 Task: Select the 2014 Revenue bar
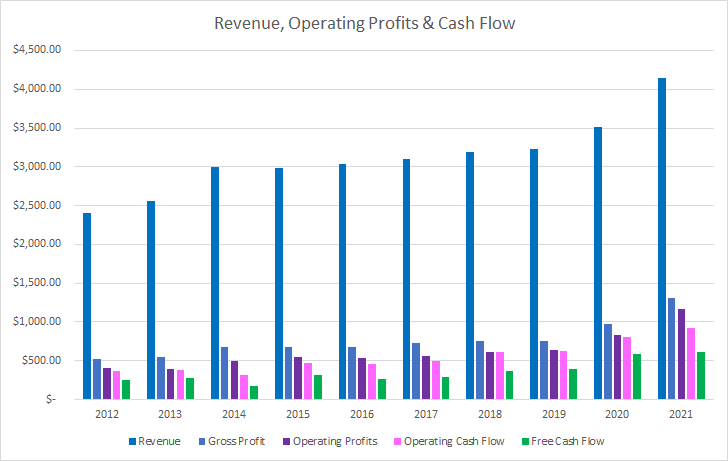[x=215, y=282]
